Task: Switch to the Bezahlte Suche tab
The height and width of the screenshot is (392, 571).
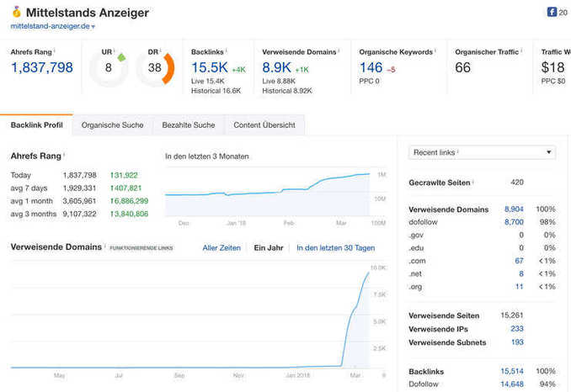Action: click(x=189, y=125)
